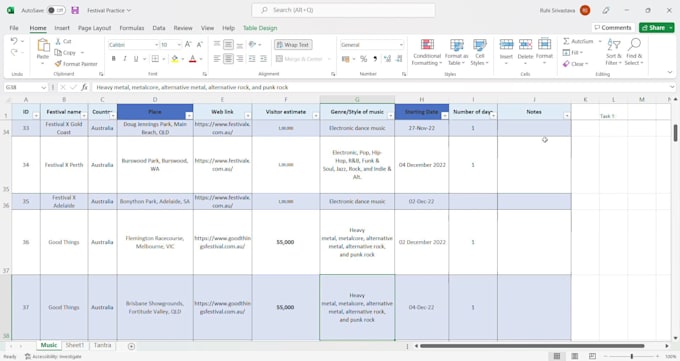
Task: Open the Borders button
Action: 155,59
